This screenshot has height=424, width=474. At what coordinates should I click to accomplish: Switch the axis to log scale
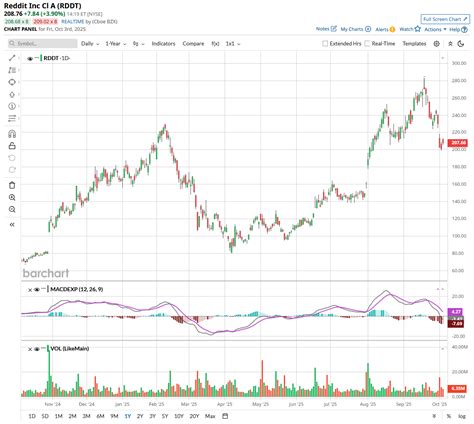(462, 416)
